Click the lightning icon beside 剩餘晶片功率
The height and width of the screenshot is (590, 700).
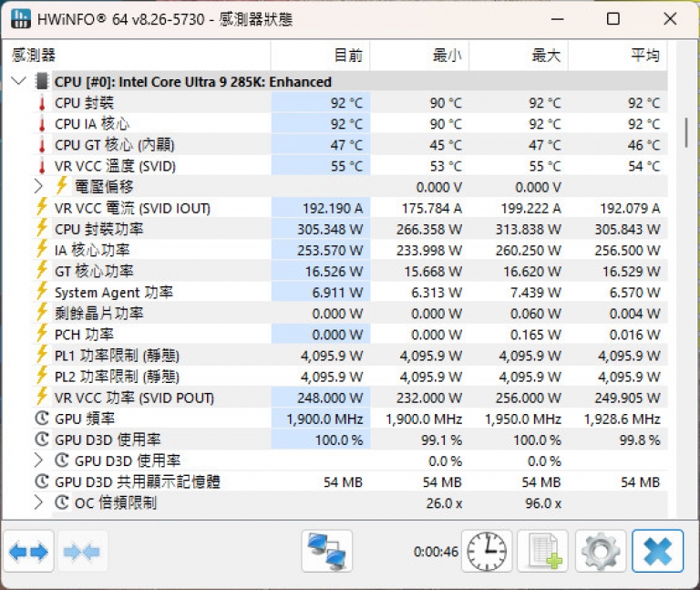click(42, 312)
